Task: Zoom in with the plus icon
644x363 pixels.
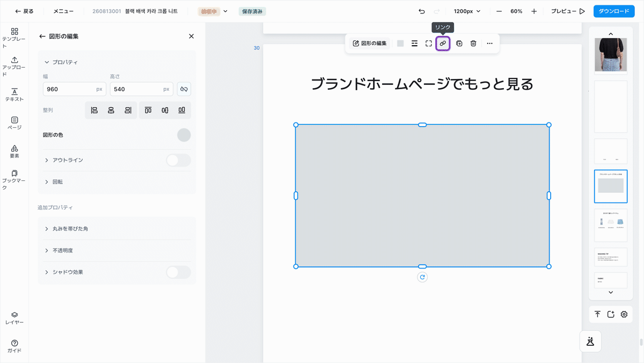Action: coord(534,11)
